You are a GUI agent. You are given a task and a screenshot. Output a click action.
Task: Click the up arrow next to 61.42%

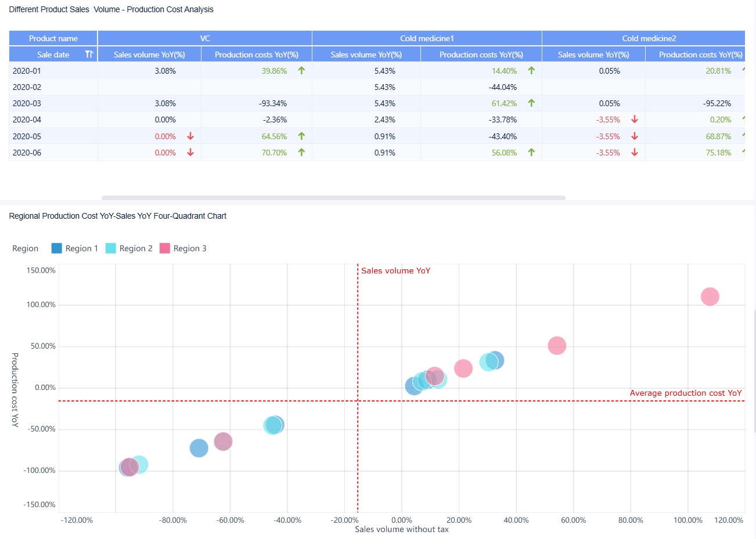[x=530, y=103]
